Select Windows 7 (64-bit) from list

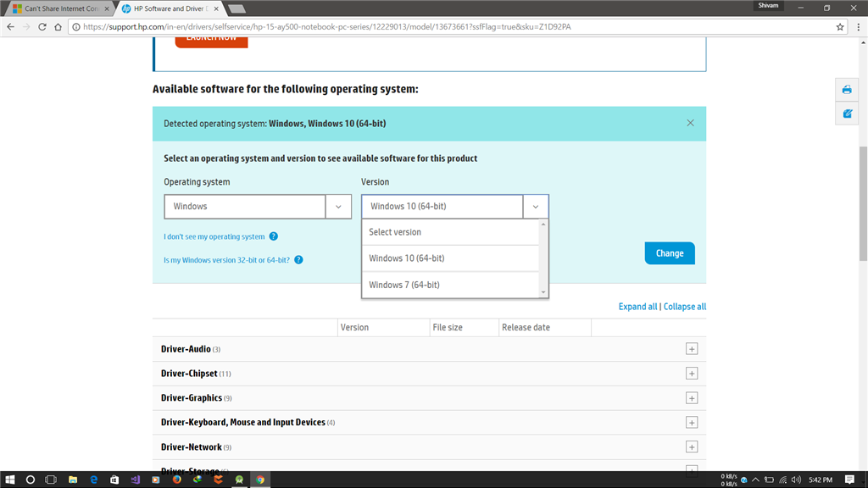coord(450,285)
